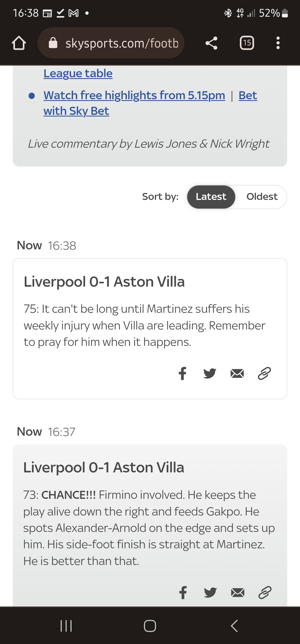Open the share icon in browser toolbar
This screenshot has width=300, height=644.
point(211,43)
